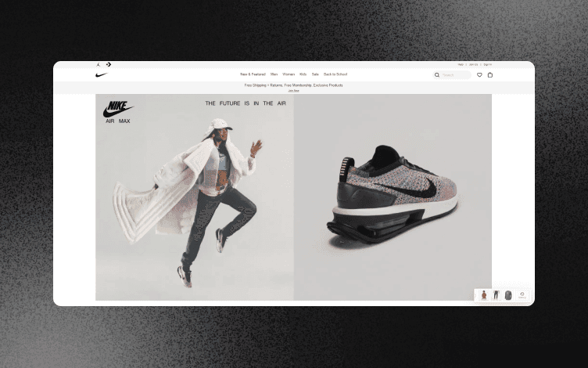Viewport: 588px width, 368px height.
Task: Open the Jordan brand logo link
Action: (99, 64)
